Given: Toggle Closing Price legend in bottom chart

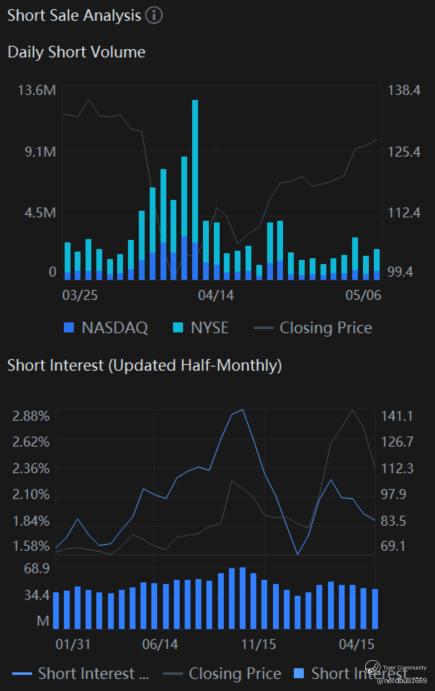Looking at the screenshot, I should coord(222,673).
